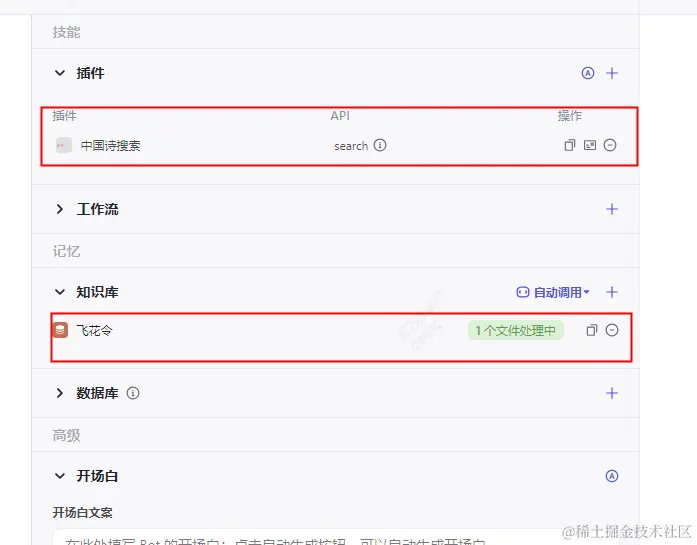Click the 技能 section heading

(66, 32)
